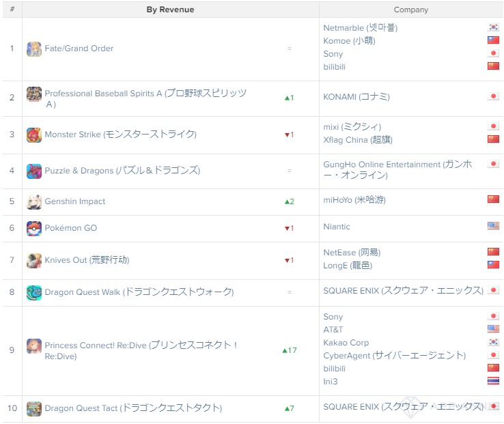Click the up 7 rank change indicator

(290, 408)
